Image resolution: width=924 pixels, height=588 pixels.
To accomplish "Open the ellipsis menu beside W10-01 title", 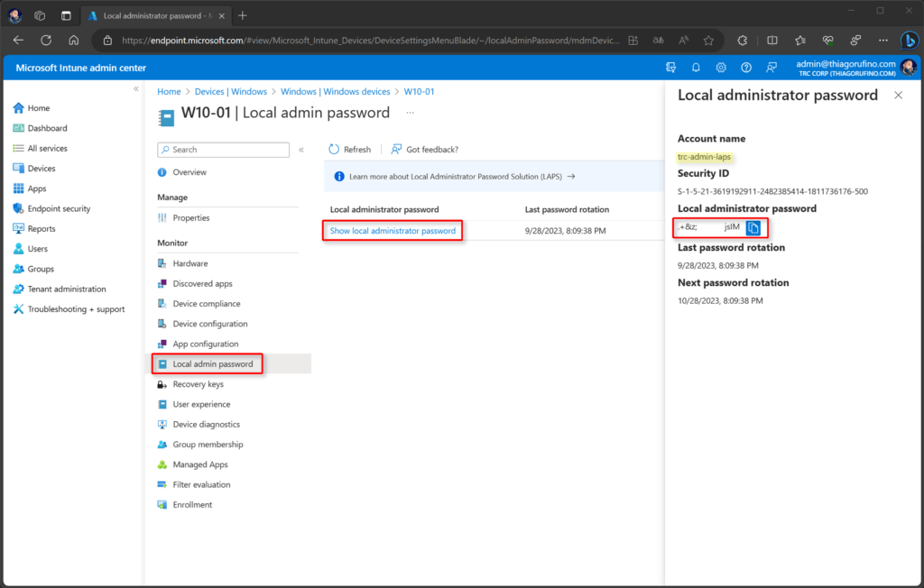I will click(409, 112).
